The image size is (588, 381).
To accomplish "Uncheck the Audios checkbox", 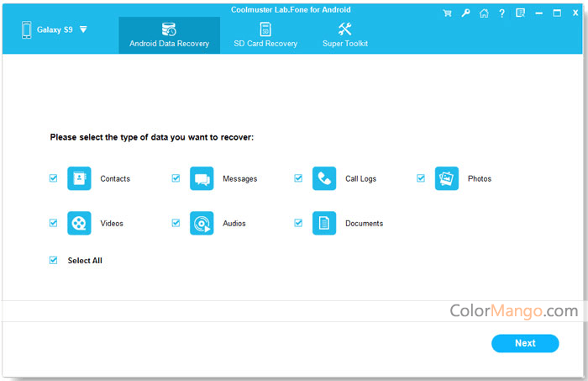I will 176,223.
